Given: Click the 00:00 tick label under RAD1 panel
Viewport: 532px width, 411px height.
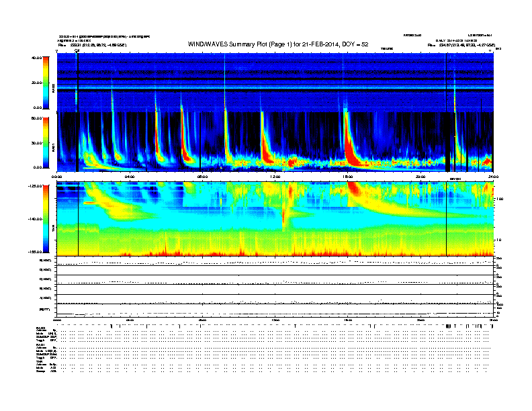Looking at the screenshot, I should 57,177.
